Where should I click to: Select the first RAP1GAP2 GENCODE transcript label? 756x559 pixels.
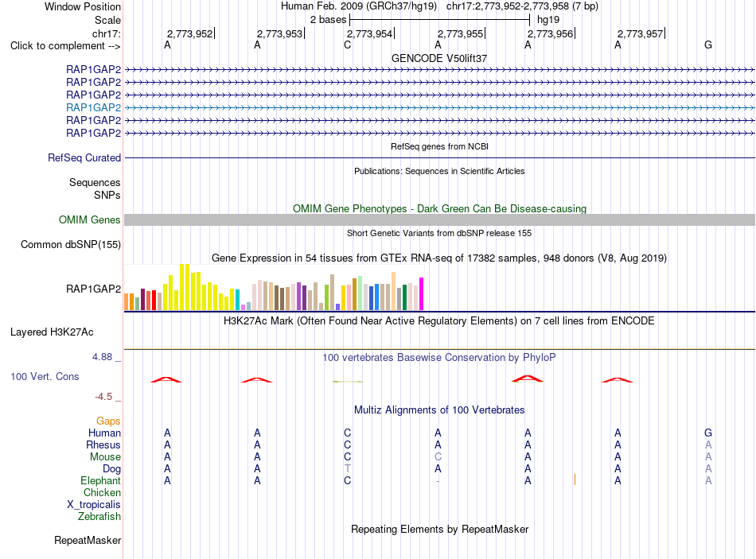(94, 69)
